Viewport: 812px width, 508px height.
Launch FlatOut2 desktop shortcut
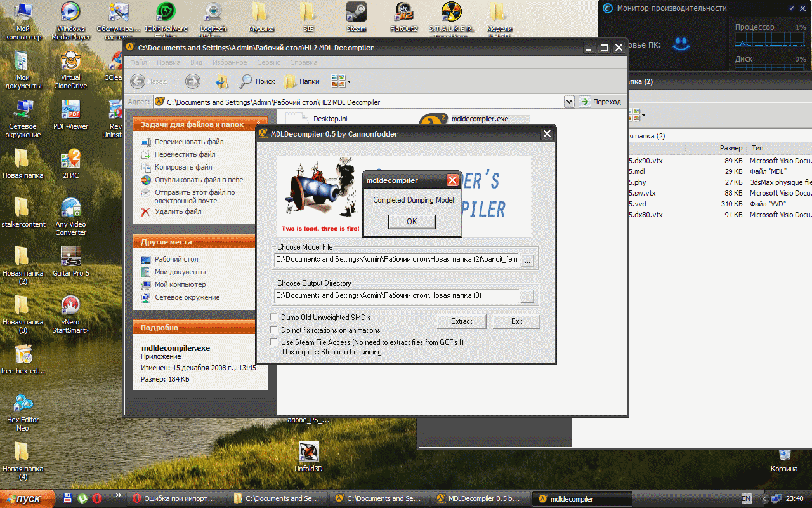[x=404, y=17]
